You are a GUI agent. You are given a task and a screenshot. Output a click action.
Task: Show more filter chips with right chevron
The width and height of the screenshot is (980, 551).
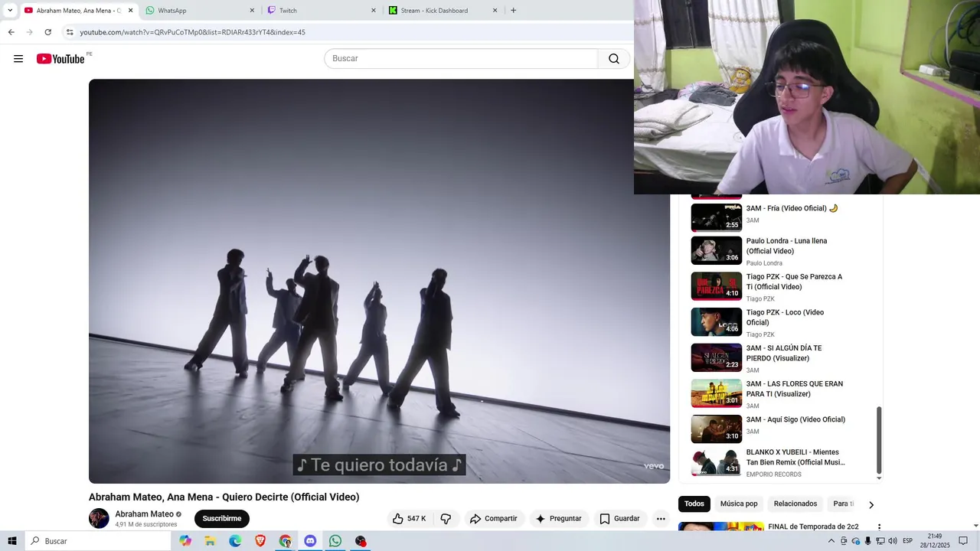pos(871,504)
